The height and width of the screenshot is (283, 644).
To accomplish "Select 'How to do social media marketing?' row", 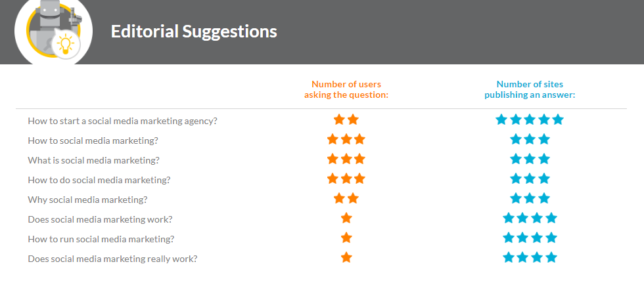I will (99, 180).
